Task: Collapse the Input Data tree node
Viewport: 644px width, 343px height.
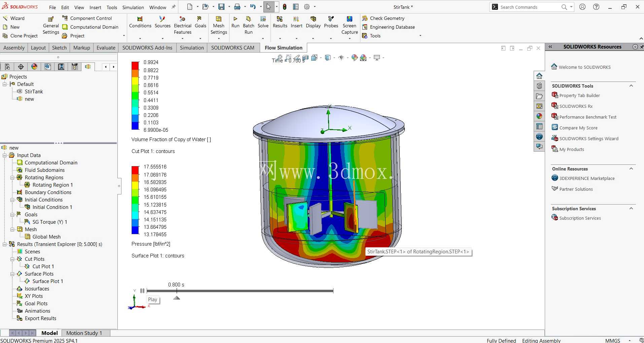Action: tap(5, 155)
